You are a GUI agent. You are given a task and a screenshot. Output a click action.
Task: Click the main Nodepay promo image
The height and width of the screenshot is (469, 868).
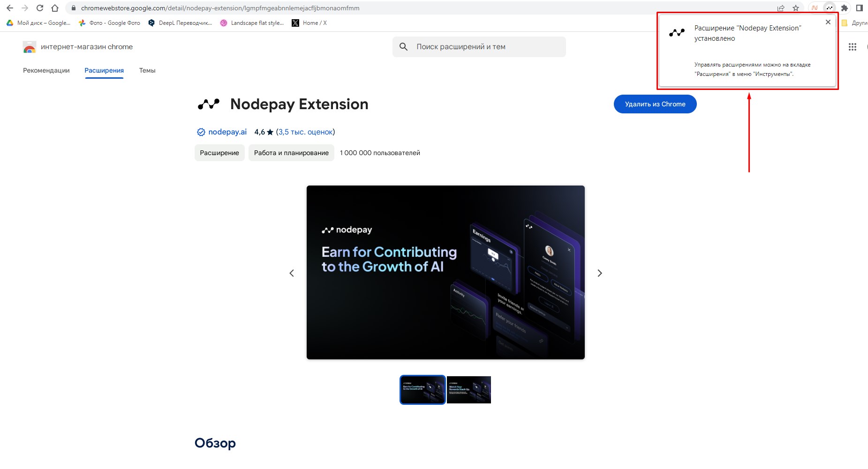(445, 273)
